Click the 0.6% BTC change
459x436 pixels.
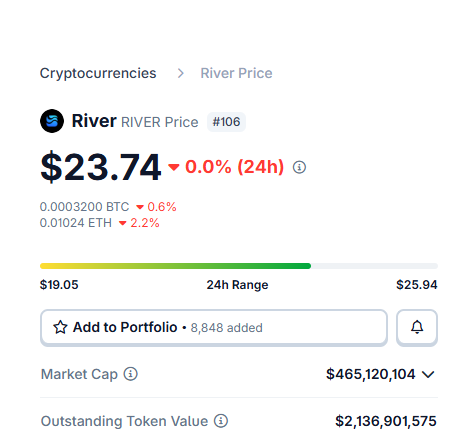pos(162,207)
